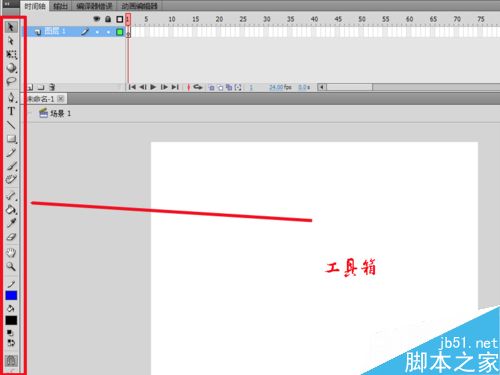Select the Text tool
This screenshot has height=375, width=500.
[11, 111]
